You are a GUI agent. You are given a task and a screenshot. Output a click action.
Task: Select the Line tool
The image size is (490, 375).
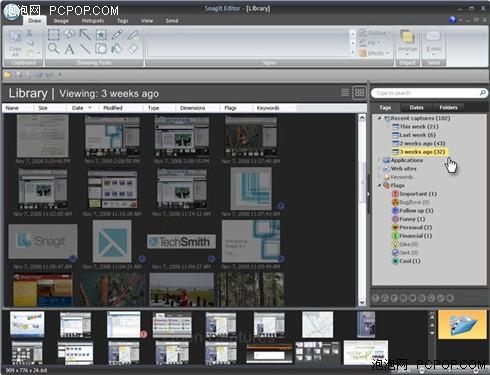click(85, 49)
